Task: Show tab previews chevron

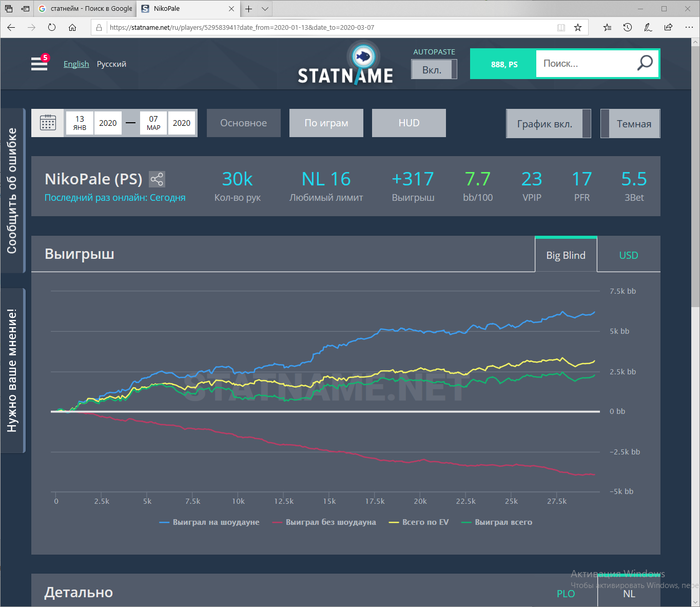Action: click(x=265, y=8)
